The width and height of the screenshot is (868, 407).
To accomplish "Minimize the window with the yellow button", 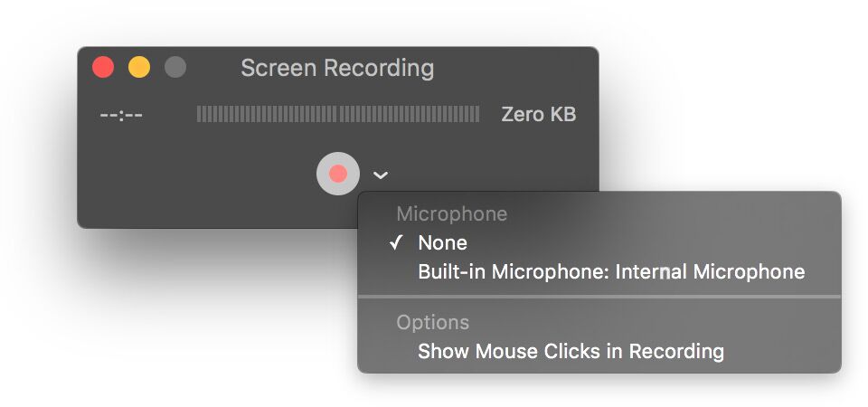I will click(x=139, y=67).
